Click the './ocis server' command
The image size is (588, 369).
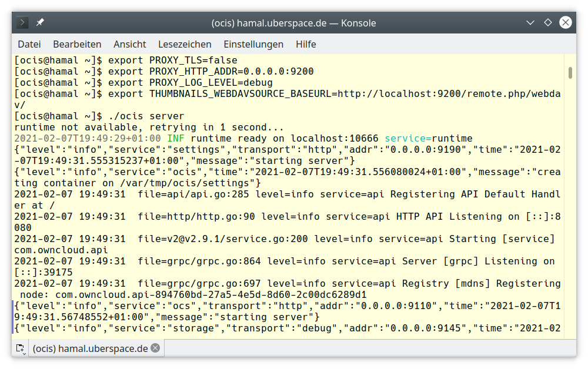pyautogui.click(x=146, y=116)
